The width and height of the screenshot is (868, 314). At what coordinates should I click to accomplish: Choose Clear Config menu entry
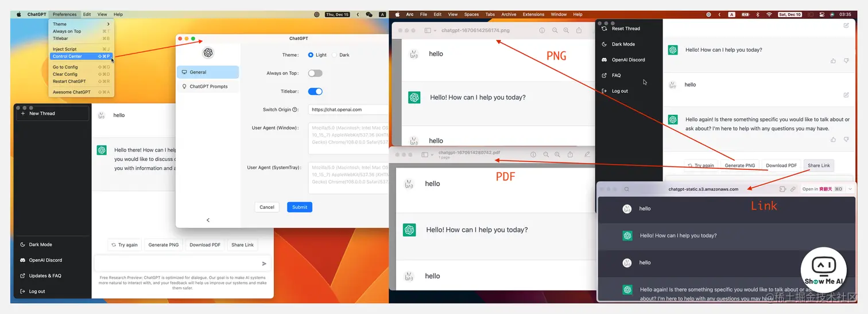pyautogui.click(x=82, y=74)
